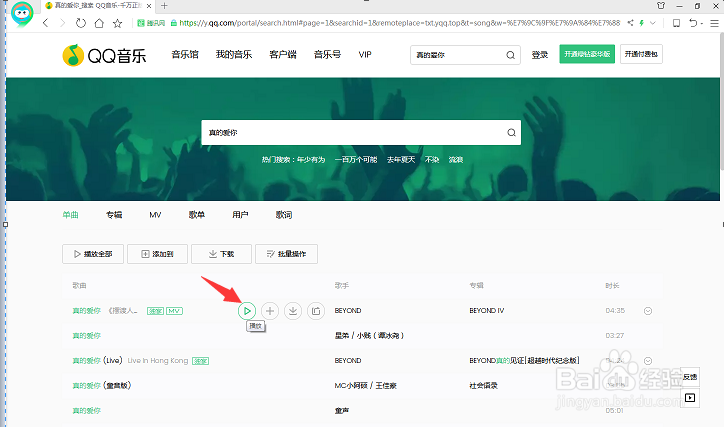Play the BEYOND 真的爱你 song
The image size is (724, 427).
[247, 311]
